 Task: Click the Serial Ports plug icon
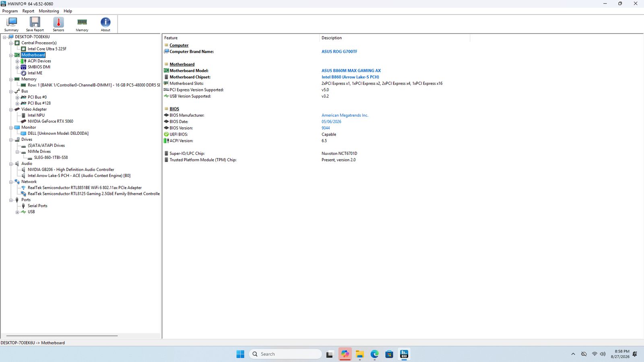[x=23, y=206]
